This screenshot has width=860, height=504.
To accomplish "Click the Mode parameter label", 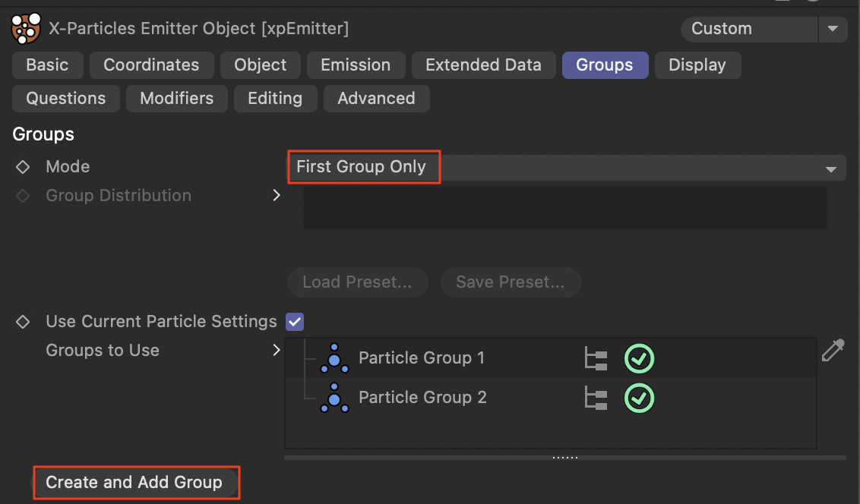I will pos(68,166).
